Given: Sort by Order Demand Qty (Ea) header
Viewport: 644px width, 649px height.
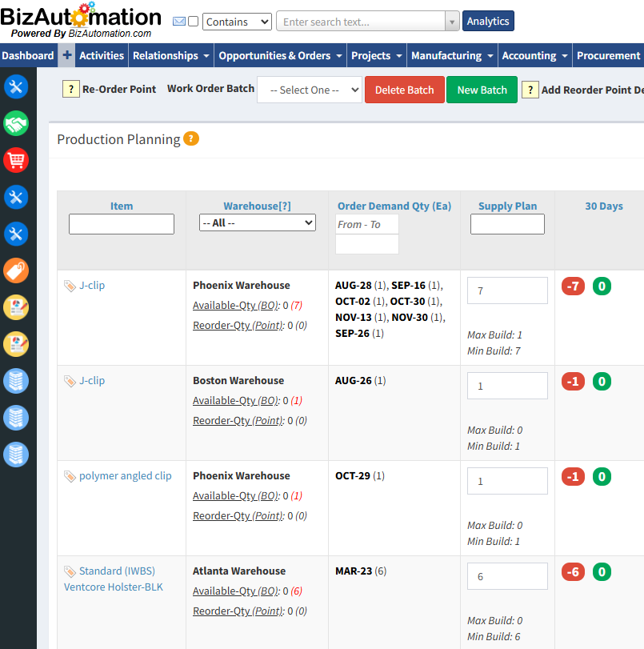Looking at the screenshot, I should click(x=394, y=206).
